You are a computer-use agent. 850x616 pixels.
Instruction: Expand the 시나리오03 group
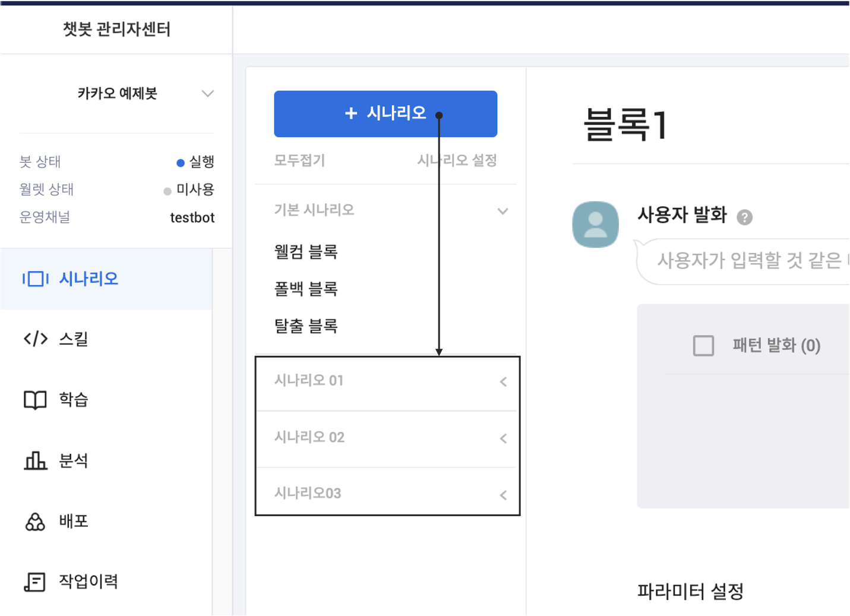tap(503, 495)
